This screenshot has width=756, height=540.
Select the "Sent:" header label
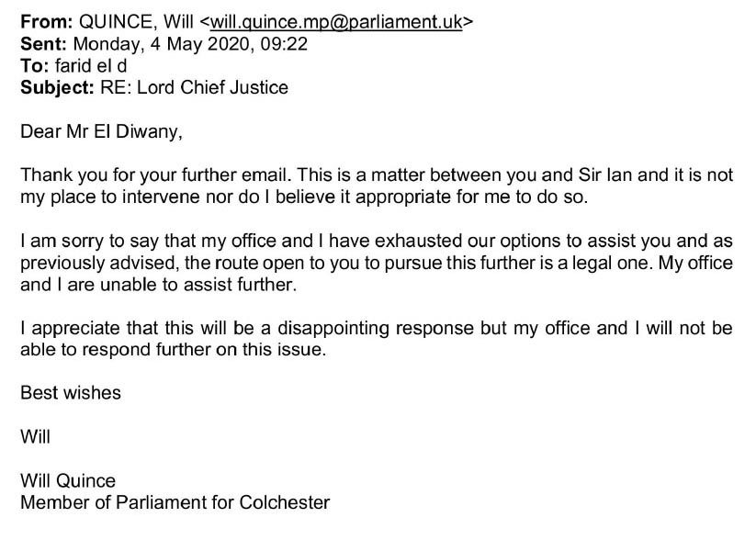pos(43,44)
